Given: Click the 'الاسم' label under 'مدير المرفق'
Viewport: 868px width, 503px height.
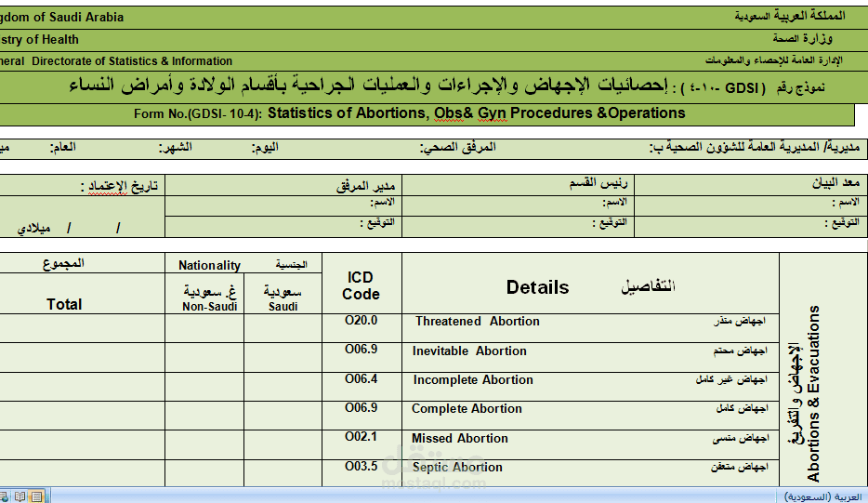Looking at the screenshot, I should click(383, 202).
